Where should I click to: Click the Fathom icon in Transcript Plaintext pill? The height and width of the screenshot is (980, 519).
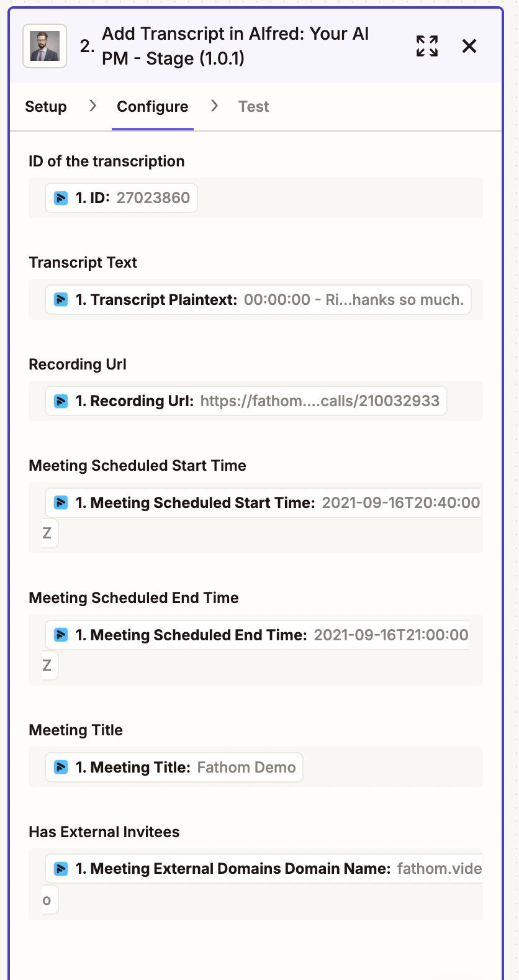click(61, 300)
